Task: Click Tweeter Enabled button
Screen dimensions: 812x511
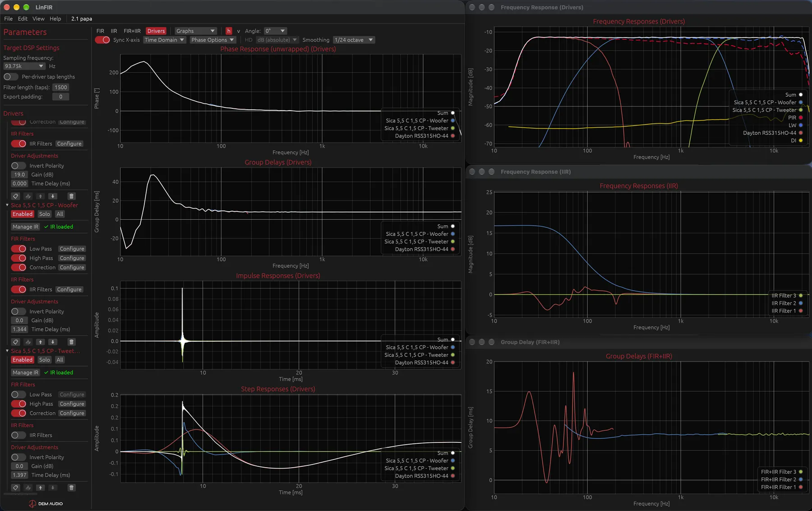Action: tap(23, 360)
